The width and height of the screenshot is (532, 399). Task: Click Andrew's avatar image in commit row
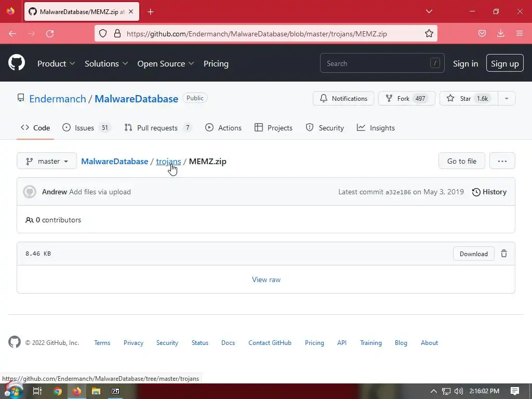coord(30,192)
